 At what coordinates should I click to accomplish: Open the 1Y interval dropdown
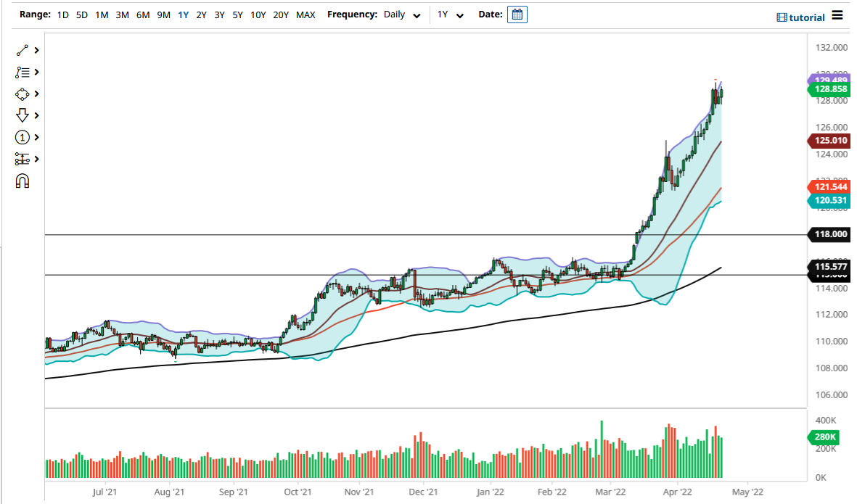tap(451, 15)
